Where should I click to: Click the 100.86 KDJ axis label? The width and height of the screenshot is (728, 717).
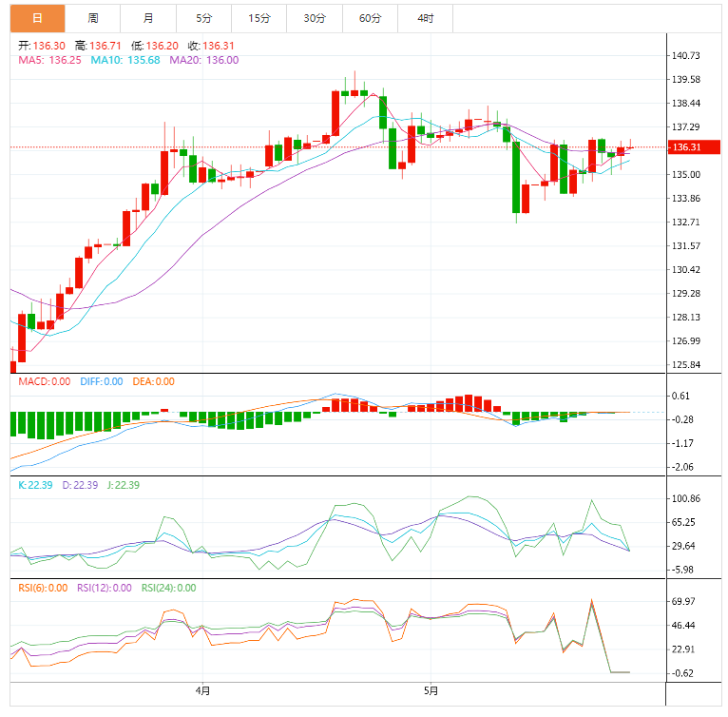686,498
